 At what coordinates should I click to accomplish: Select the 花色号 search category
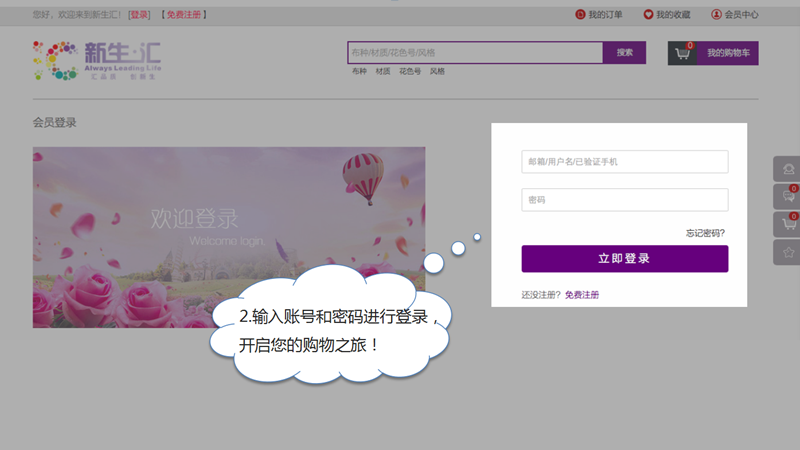pos(410,71)
